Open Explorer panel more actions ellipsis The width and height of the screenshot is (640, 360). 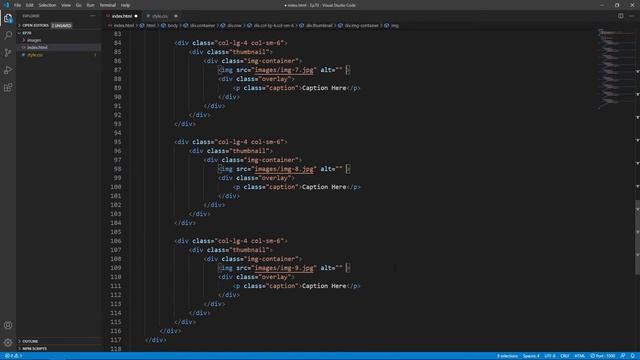click(x=93, y=16)
